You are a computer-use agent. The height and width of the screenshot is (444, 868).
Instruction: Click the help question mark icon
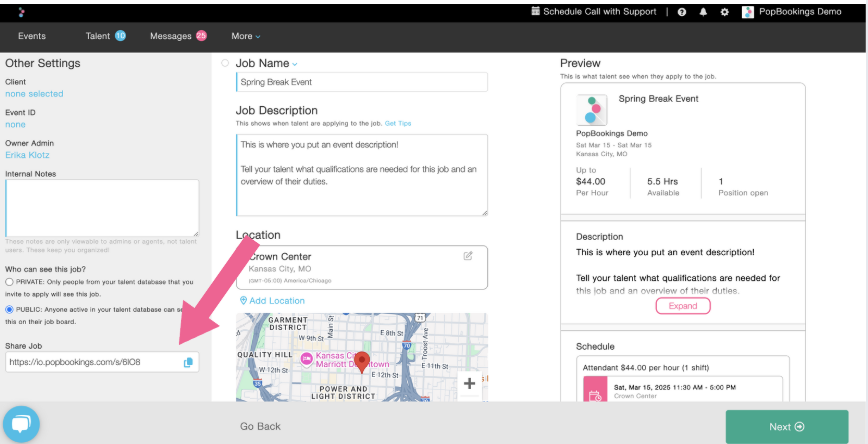[682, 12]
